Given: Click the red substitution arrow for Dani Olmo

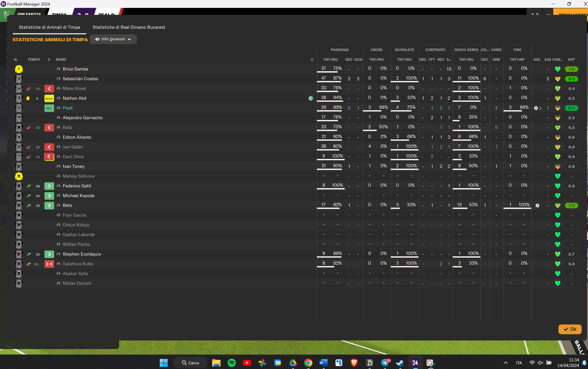Looking at the screenshot, I should pyautogui.click(x=49, y=157).
